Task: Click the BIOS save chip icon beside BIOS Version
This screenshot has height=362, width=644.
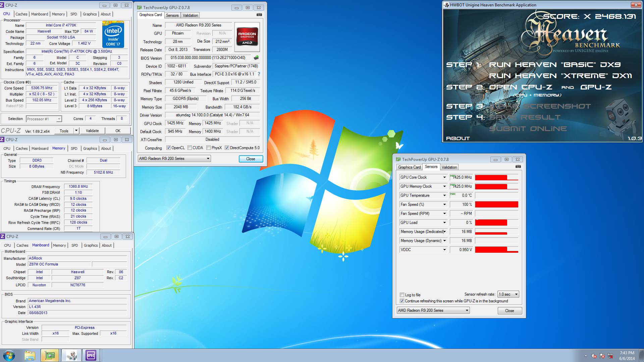Action: point(256,58)
